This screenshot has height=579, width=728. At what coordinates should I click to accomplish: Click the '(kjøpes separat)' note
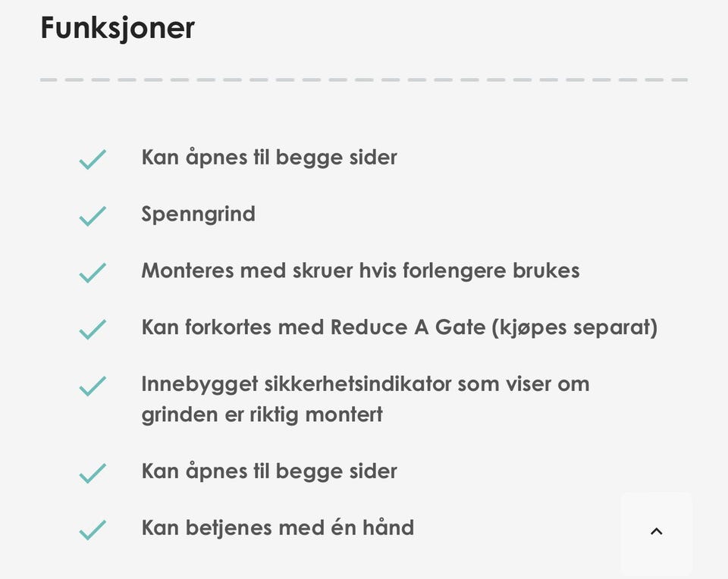point(575,327)
